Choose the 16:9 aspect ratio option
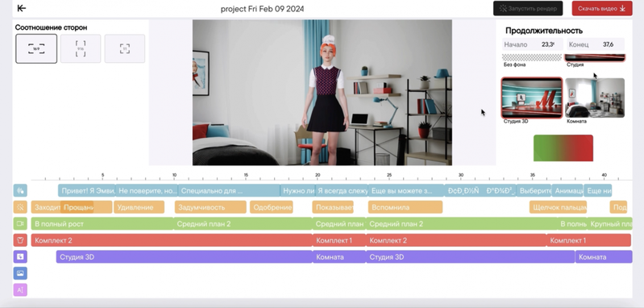Screen dimensions: 644x308 coord(36,48)
